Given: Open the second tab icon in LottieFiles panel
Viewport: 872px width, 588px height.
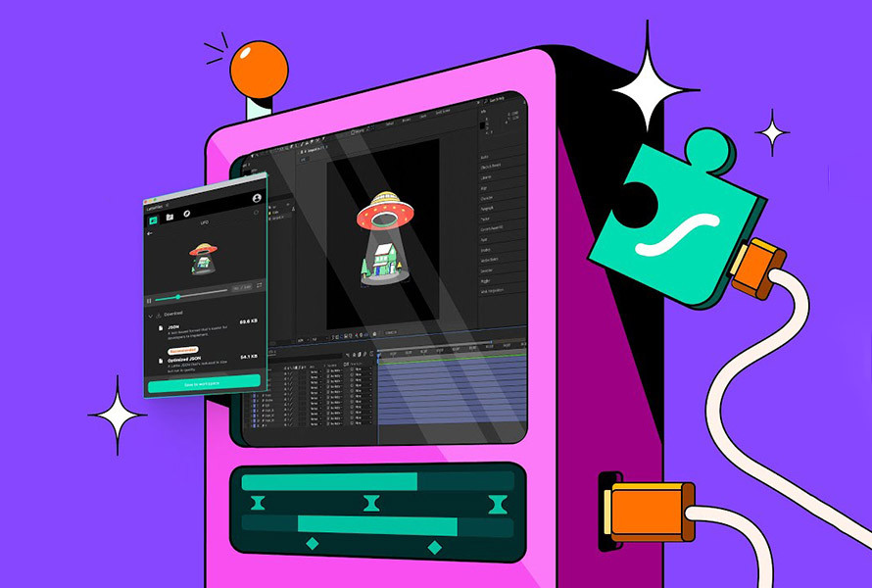Looking at the screenshot, I should (170, 217).
